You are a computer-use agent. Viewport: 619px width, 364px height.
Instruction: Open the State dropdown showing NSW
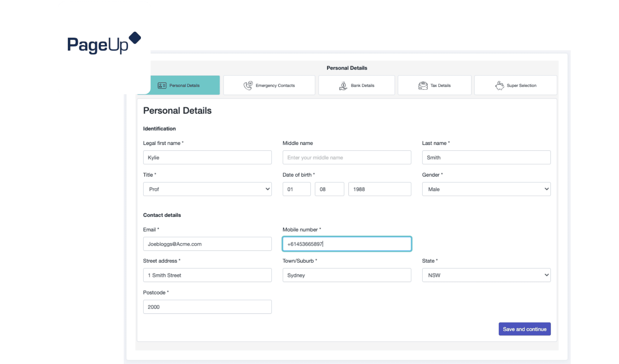[486, 275]
